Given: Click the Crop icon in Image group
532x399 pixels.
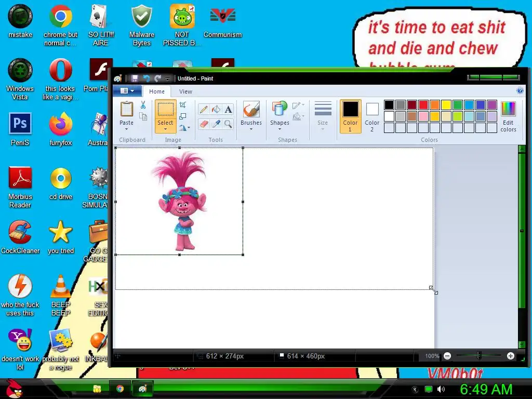Looking at the screenshot, I should 182,105.
